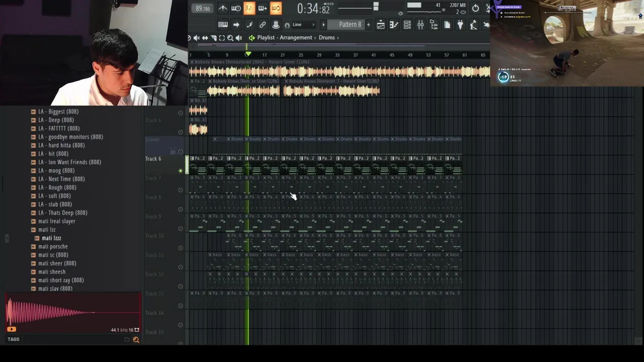
Task: Open the Playlist view icon
Action: [381, 25]
